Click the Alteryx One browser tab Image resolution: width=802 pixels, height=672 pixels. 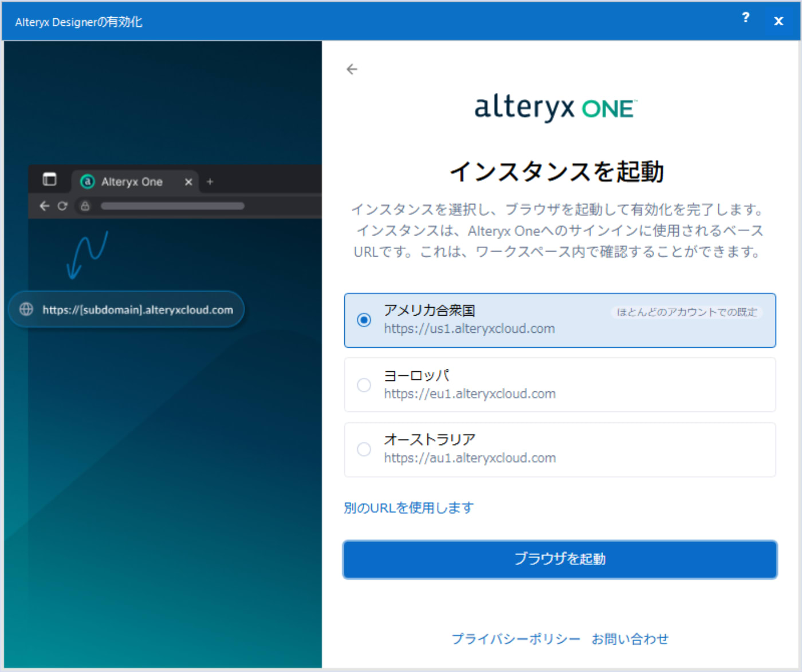point(132,182)
